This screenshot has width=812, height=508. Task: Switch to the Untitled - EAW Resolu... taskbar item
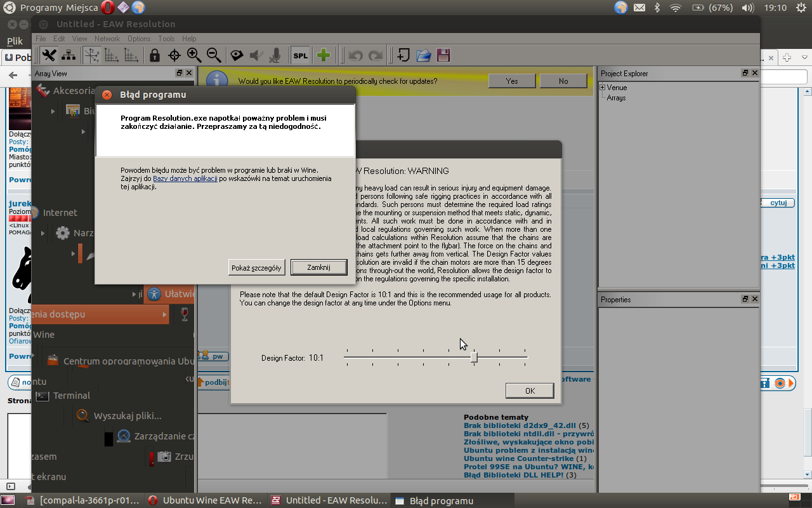click(x=329, y=500)
